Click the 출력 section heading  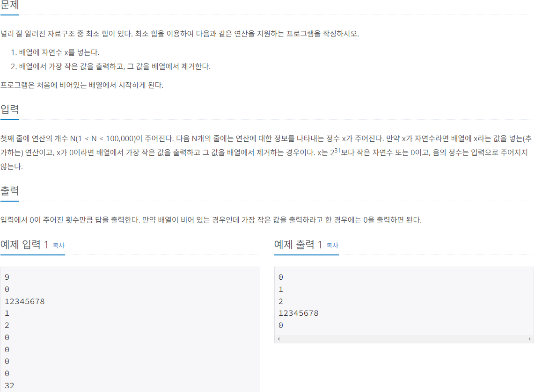coord(9,191)
